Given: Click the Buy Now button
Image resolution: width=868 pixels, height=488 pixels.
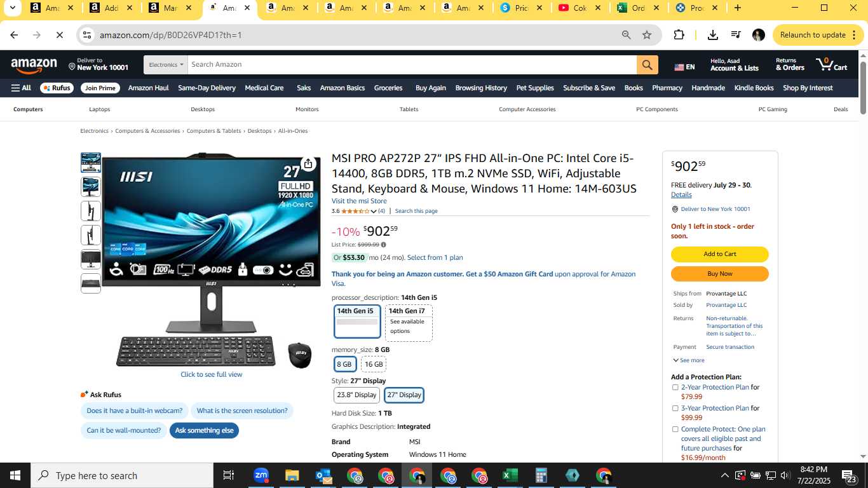Looking at the screenshot, I should (720, 274).
